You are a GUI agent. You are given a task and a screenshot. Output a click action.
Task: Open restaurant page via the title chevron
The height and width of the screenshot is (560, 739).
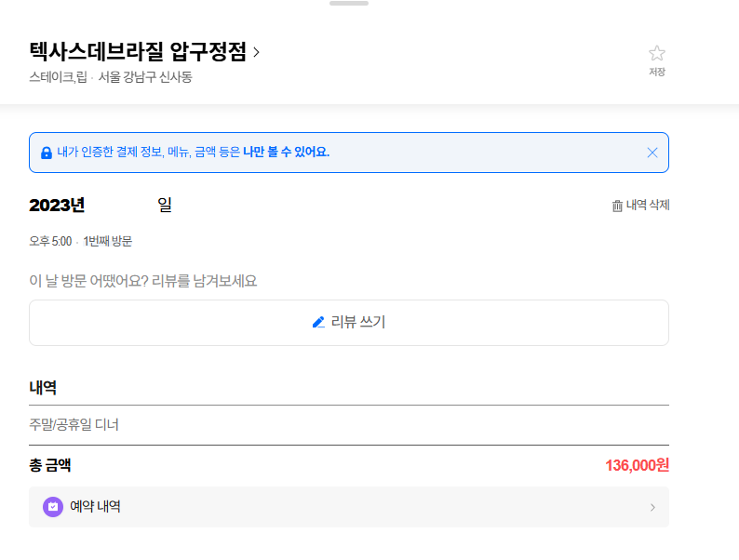click(257, 52)
